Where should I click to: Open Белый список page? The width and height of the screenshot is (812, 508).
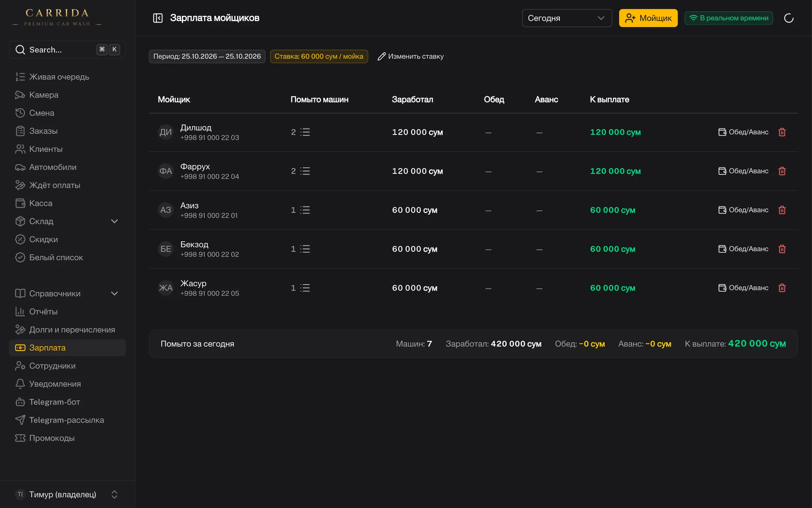[x=67, y=257]
